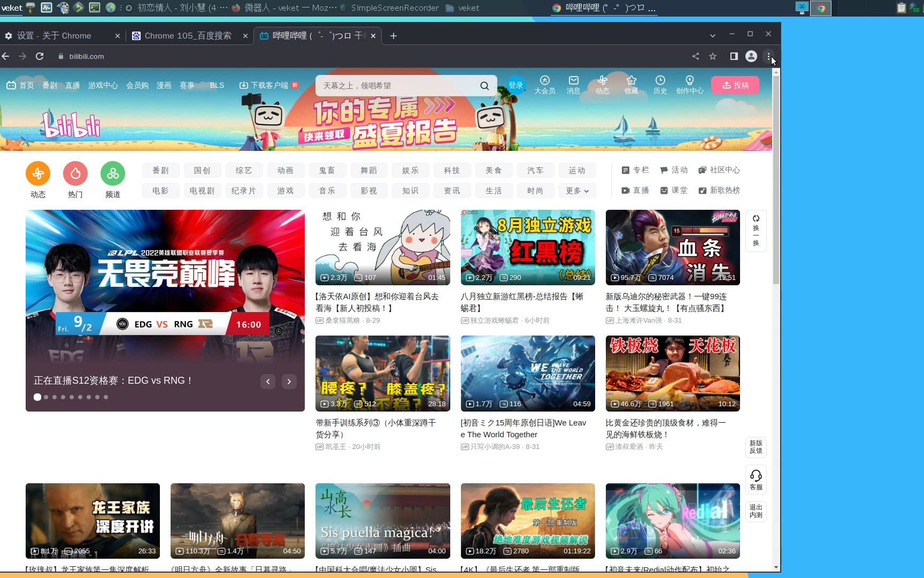Select the 纪录片 category button
Image resolution: width=924 pixels, height=578 pixels.
click(244, 191)
